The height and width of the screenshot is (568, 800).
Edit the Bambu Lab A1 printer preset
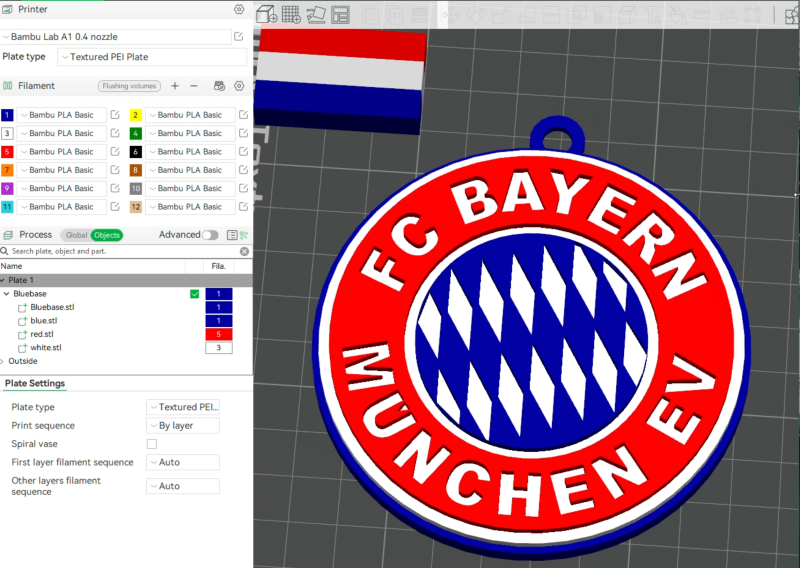click(x=238, y=37)
